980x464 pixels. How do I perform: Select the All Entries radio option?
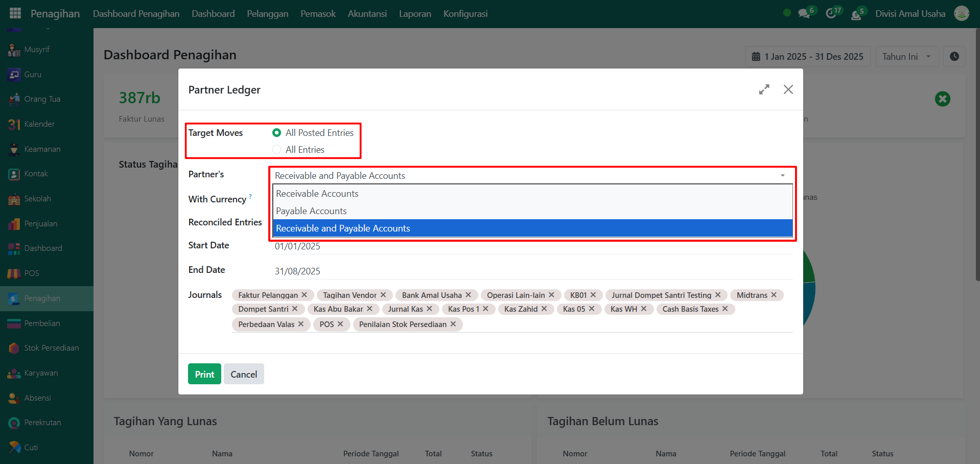(x=277, y=150)
